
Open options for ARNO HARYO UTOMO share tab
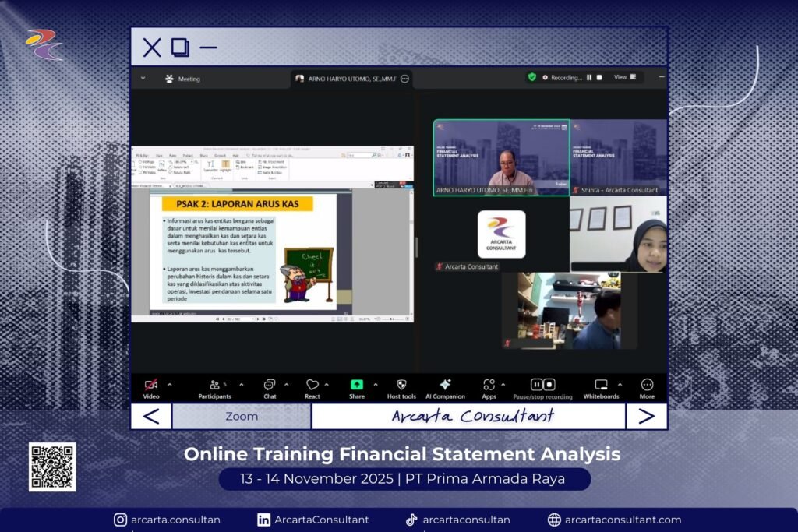[404, 79]
